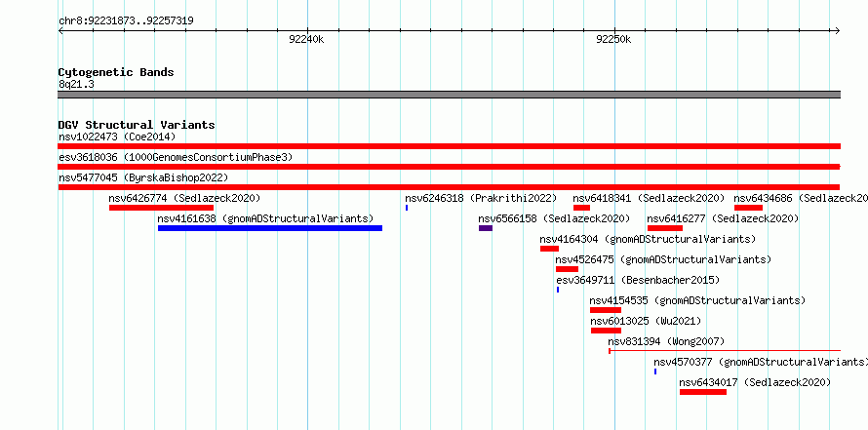Image resolution: width=868 pixels, height=430 pixels.
Task: Click the red nsv6013025 variant bar
Action: click(x=607, y=331)
